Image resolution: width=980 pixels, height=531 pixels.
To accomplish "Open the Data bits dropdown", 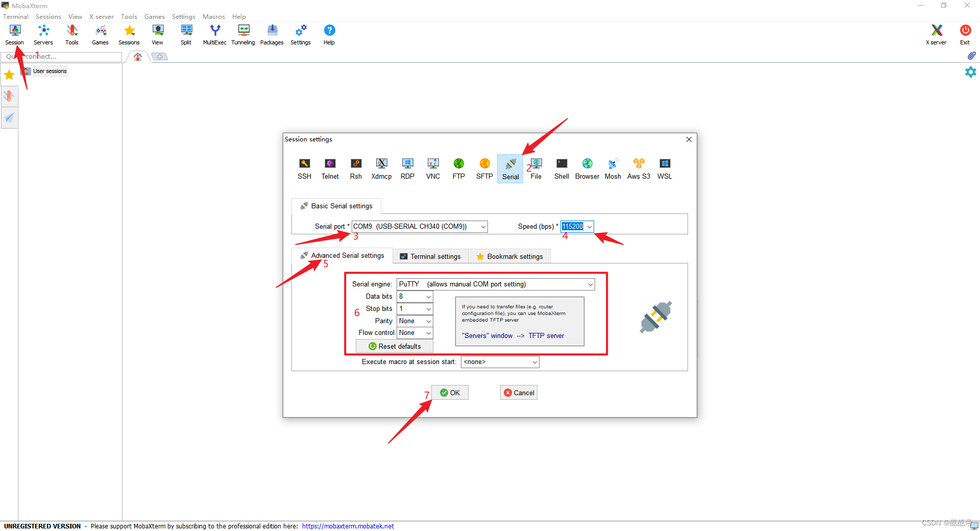I will [415, 297].
